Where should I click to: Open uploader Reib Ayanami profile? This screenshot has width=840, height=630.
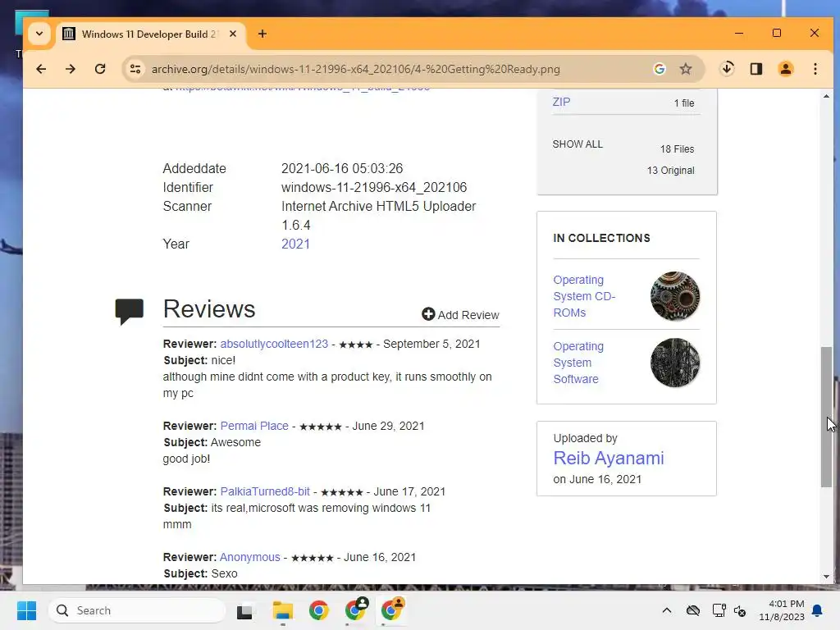click(609, 458)
